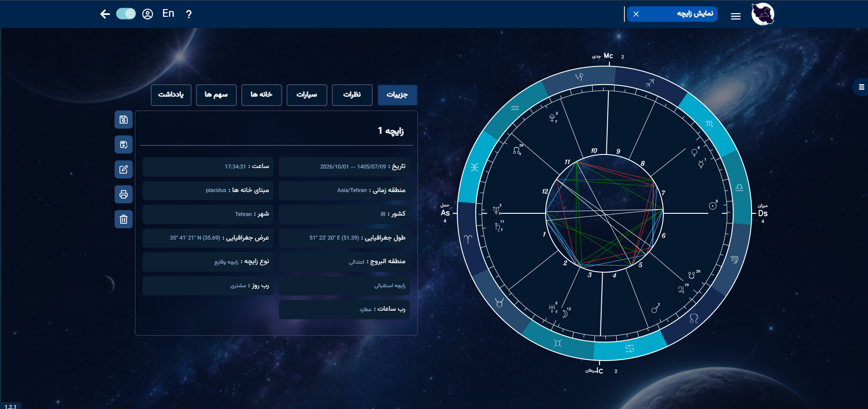This screenshot has width=868, height=409.
Task: Open help question mark icon
Action: 189,14
